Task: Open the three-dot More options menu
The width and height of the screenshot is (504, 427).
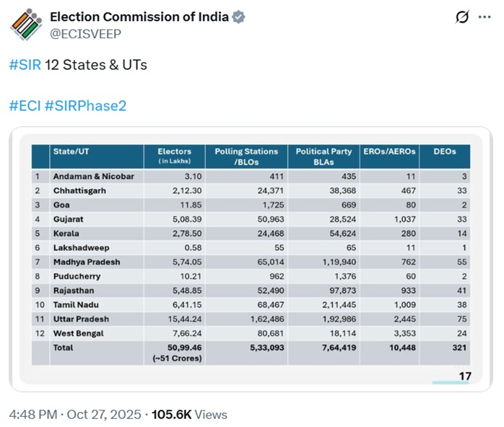Action: click(485, 17)
